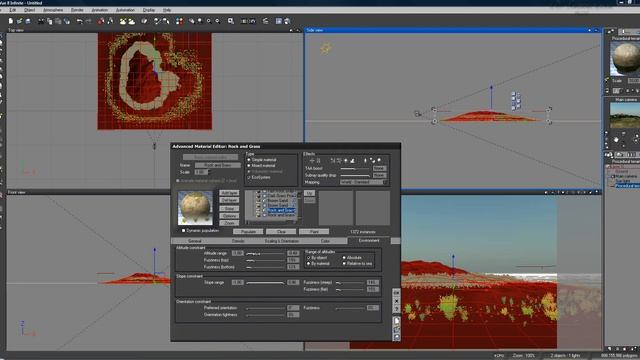Click the Del layer button

point(229,200)
